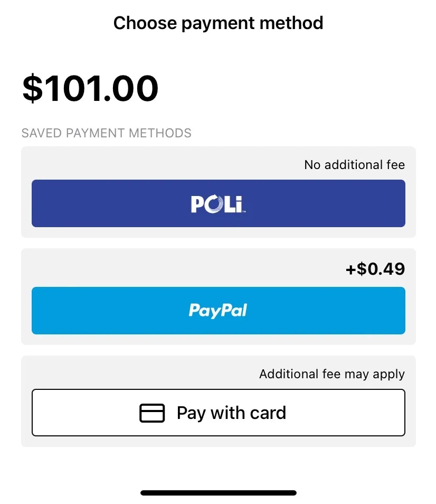Click the No additional fee label
The height and width of the screenshot is (504, 436).
click(x=355, y=165)
